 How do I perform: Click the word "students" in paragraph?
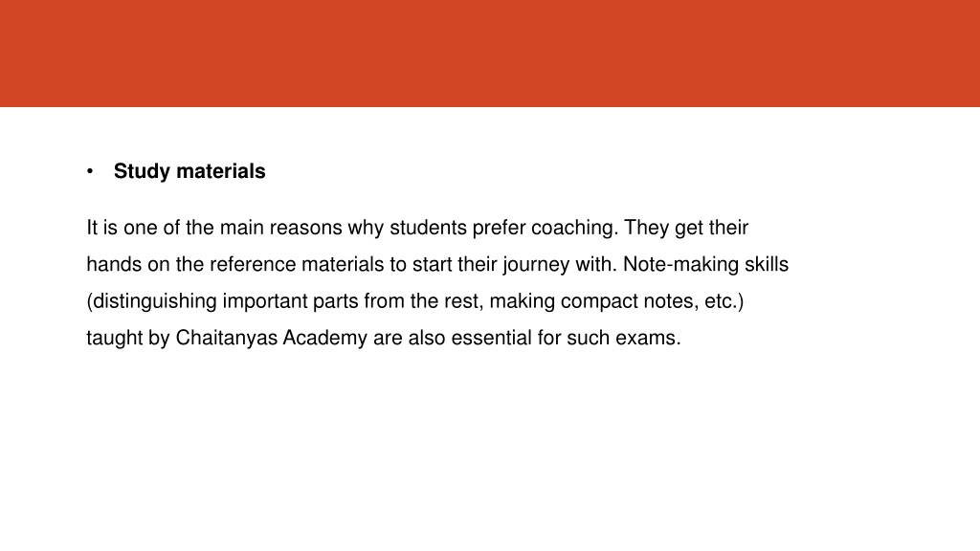428,228
